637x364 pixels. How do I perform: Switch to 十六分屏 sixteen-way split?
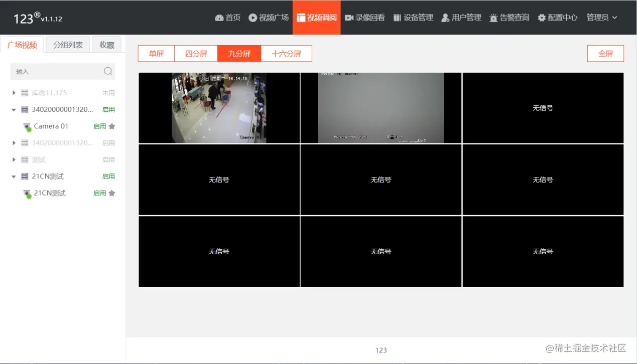(287, 54)
